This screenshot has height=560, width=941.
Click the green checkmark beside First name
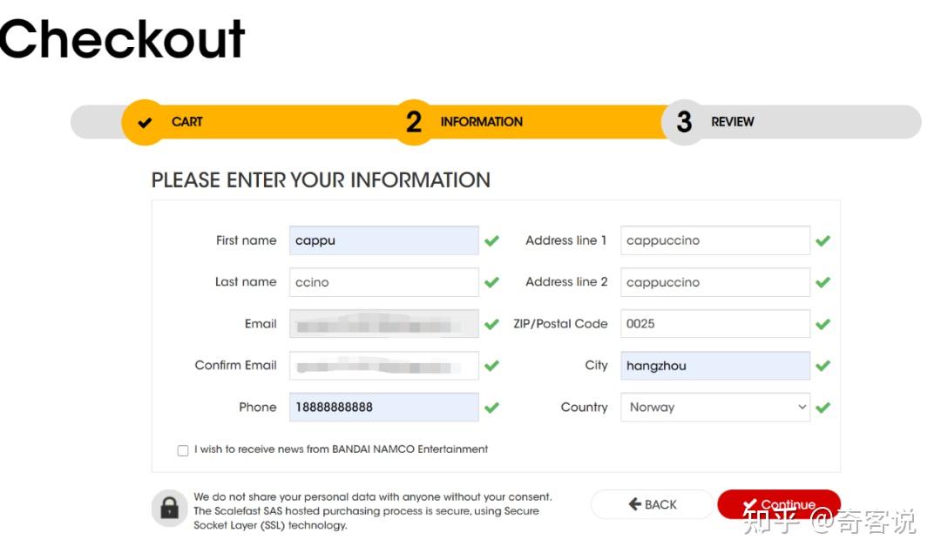point(491,240)
